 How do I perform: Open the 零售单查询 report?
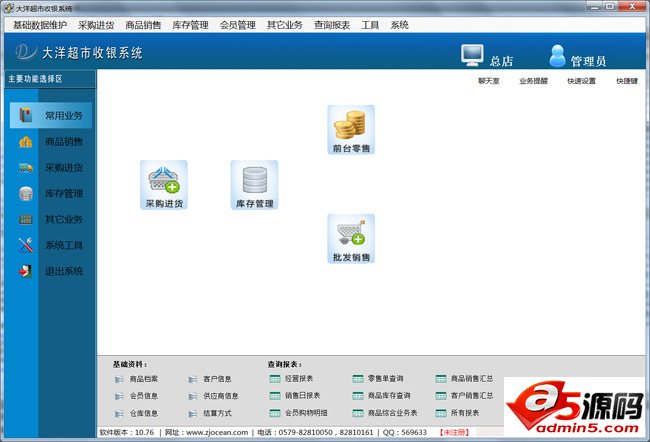point(378,379)
